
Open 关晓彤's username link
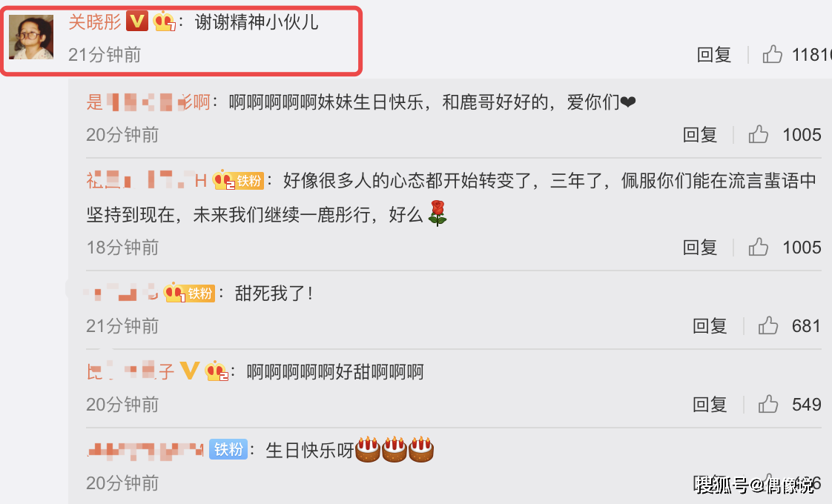pos(95,21)
